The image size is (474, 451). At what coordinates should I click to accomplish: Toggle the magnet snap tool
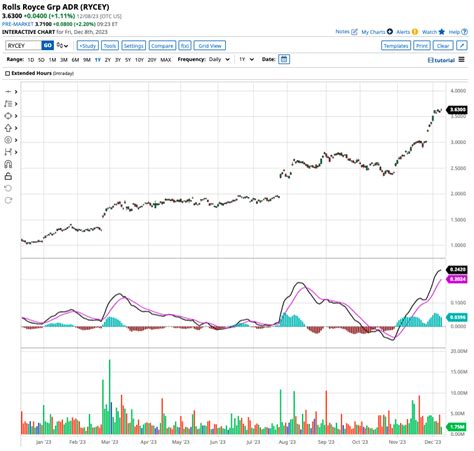coord(8,164)
